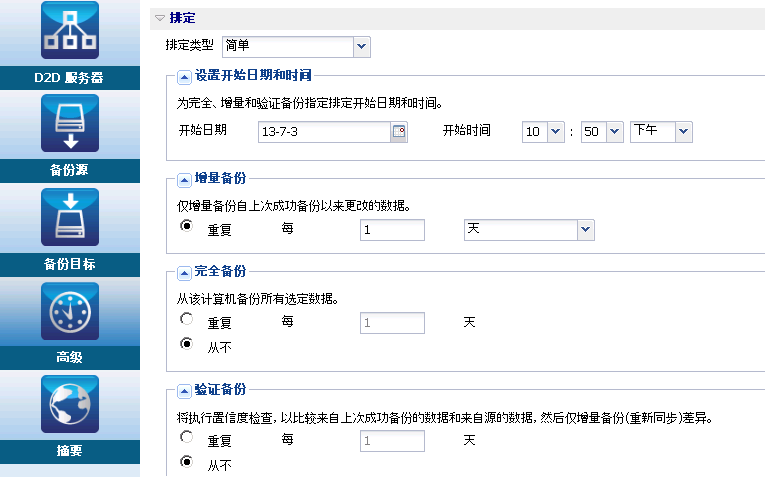
Task: Click the 增量备份 heading text
Action: (221, 178)
